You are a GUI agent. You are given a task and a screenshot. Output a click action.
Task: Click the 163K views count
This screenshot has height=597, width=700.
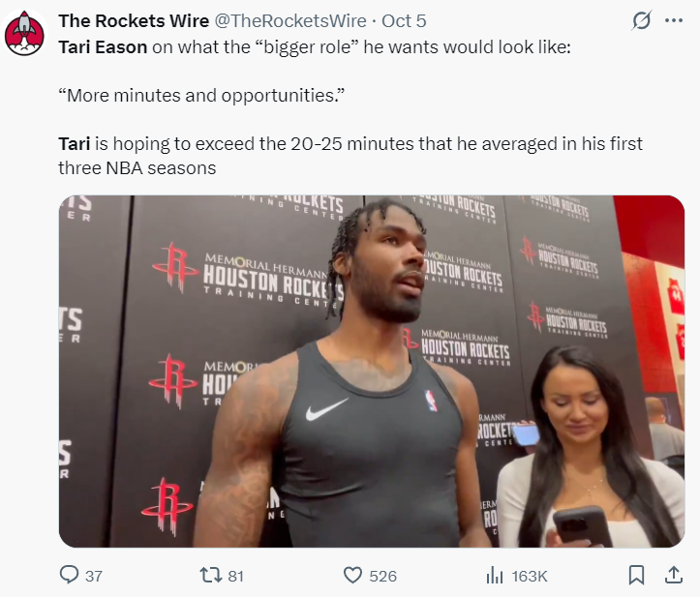click(530, 576)
